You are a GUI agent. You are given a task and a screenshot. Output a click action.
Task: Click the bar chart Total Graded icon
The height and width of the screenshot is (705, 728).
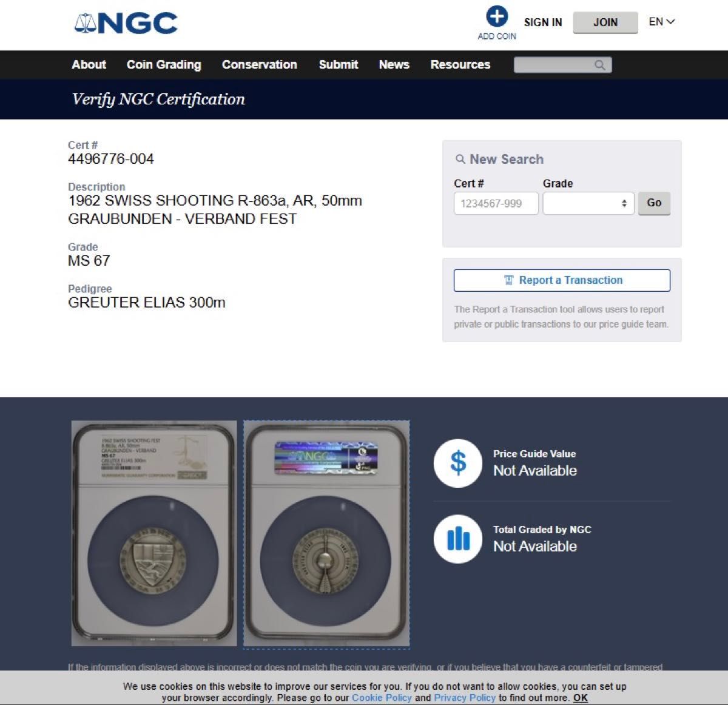coord(458,539)
